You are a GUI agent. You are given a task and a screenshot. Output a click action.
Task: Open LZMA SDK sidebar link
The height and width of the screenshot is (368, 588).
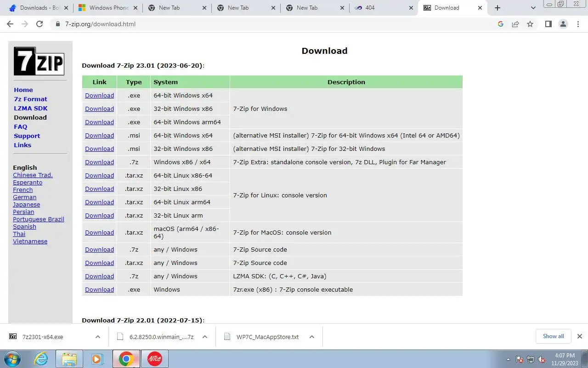(x=31, y=108)
